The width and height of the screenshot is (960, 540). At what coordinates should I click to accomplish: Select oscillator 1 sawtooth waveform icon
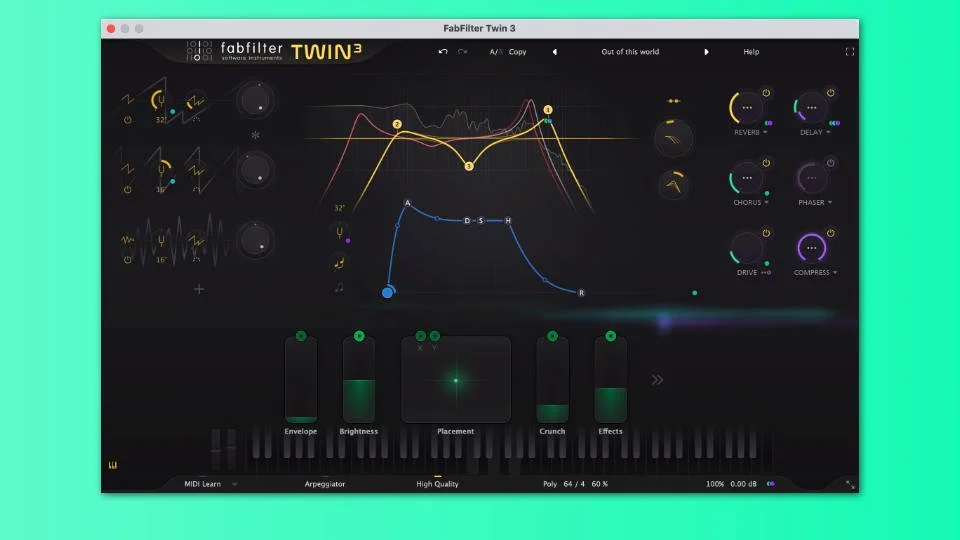pos(127,99)
